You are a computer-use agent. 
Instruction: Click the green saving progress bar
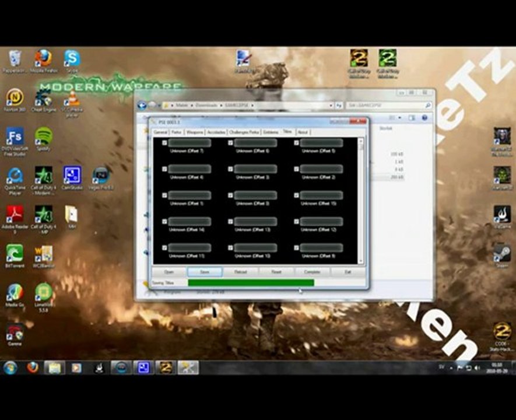point(251,282)
